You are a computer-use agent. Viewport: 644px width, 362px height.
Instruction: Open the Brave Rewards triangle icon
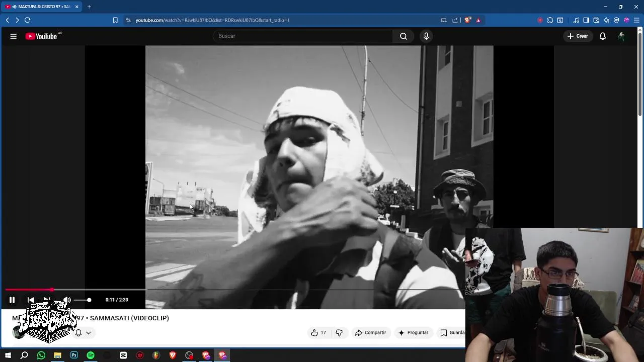[478, 20]
